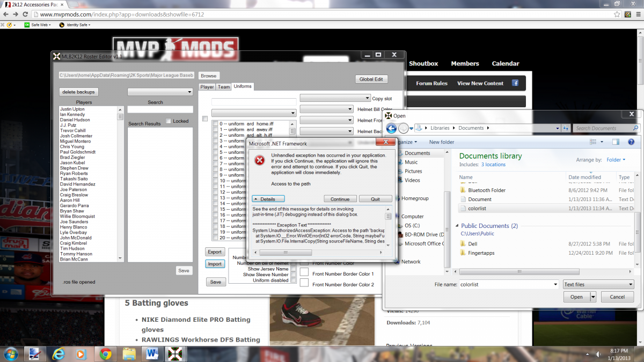Click Quit in the .NET Framework dialog

tap(375, 199)
